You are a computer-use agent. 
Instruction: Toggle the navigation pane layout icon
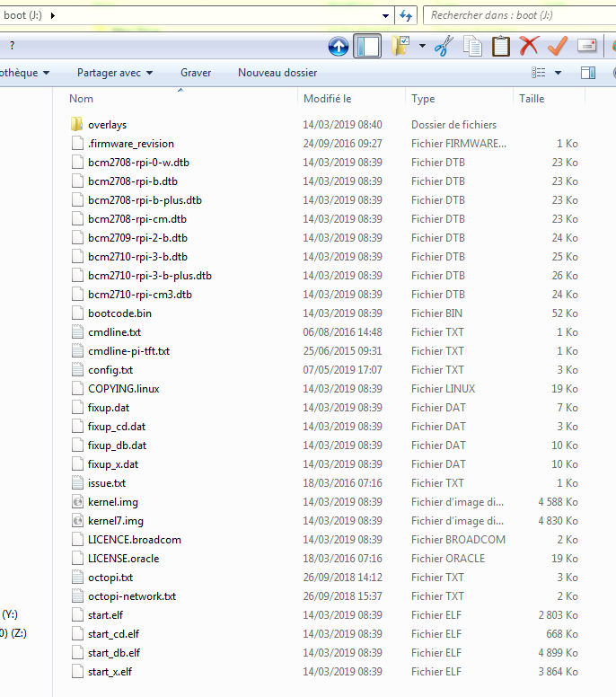367,46
